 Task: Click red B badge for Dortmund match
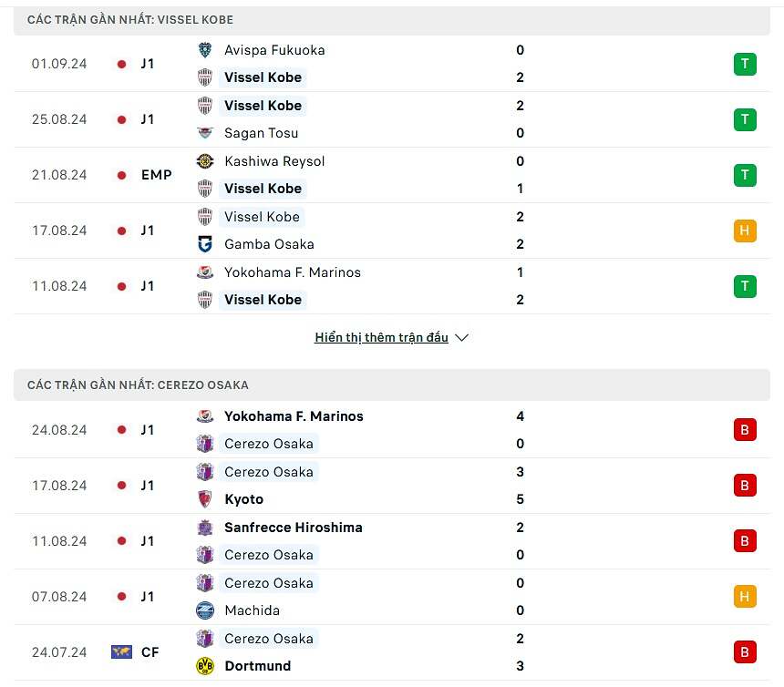[745, 652]
